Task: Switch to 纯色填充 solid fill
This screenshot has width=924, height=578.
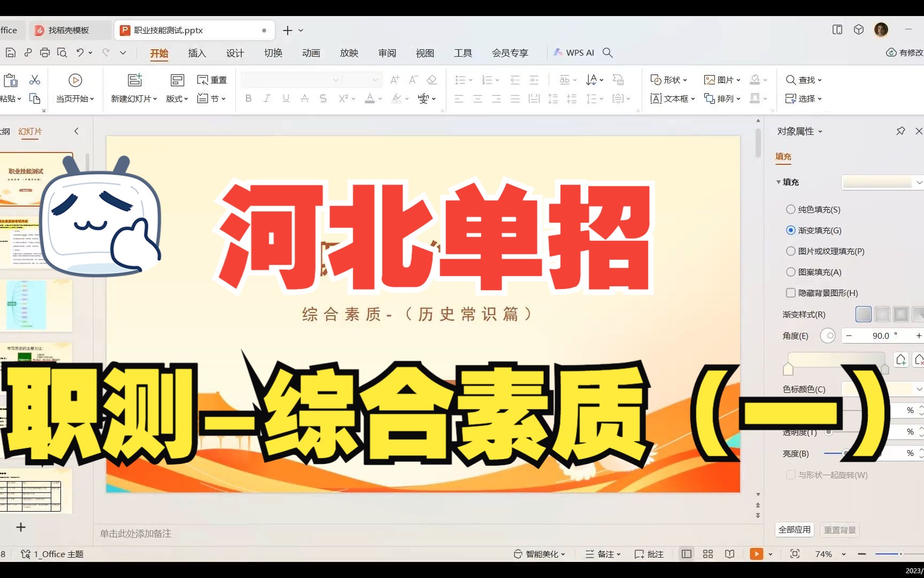Action: 790,209
